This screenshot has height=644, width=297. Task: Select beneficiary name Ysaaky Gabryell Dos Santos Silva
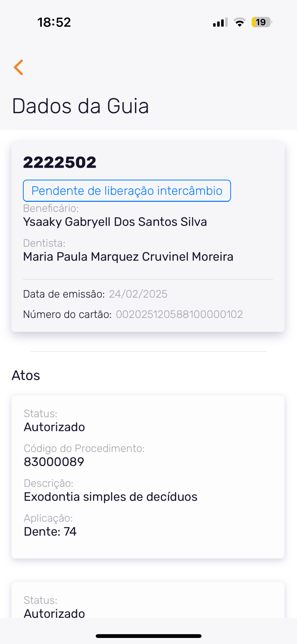click(x=115, y=222)
